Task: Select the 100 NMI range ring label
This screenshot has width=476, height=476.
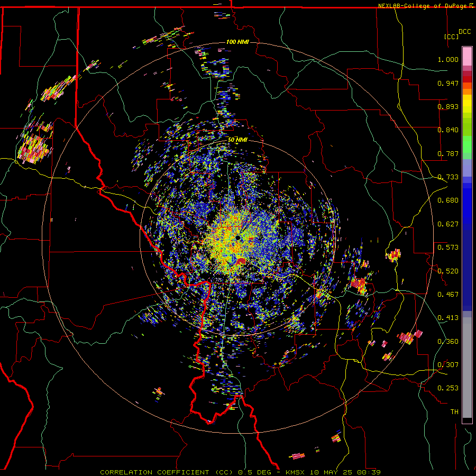Action: point(237,42)
